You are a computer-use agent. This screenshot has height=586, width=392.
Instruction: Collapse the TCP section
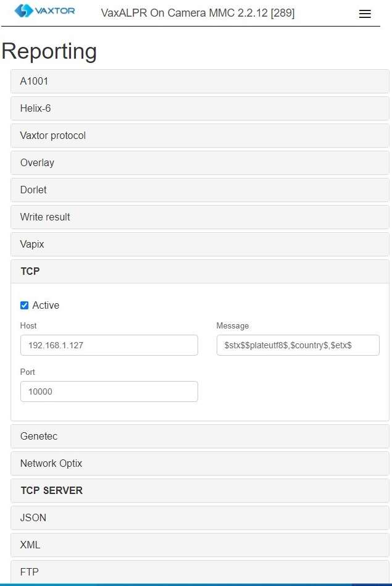click(196, 271)
